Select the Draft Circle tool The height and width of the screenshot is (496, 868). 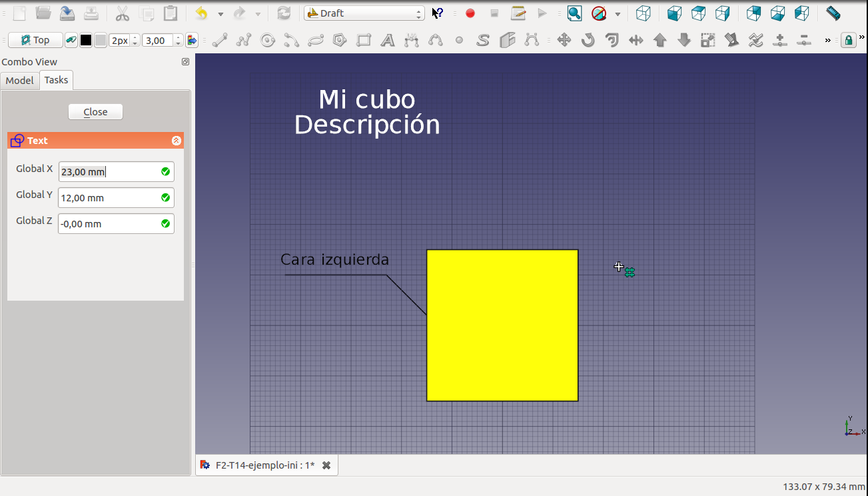(x=268, y=41)
